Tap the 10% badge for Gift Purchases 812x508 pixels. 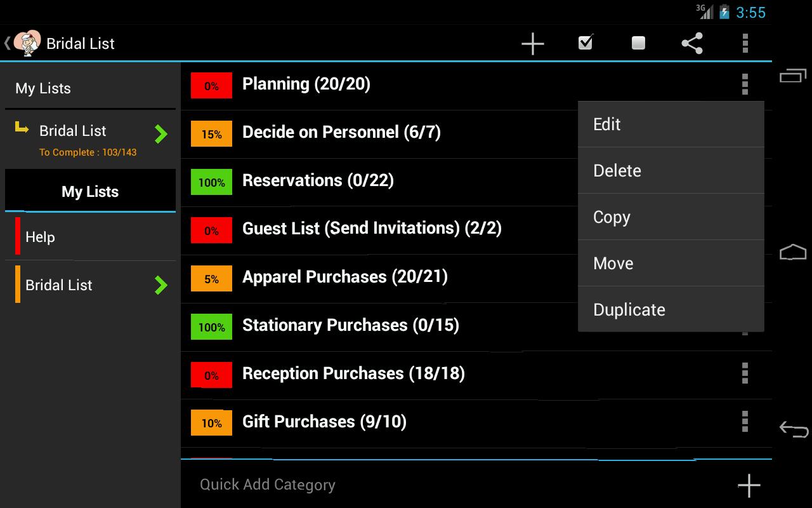pos(211,423)
